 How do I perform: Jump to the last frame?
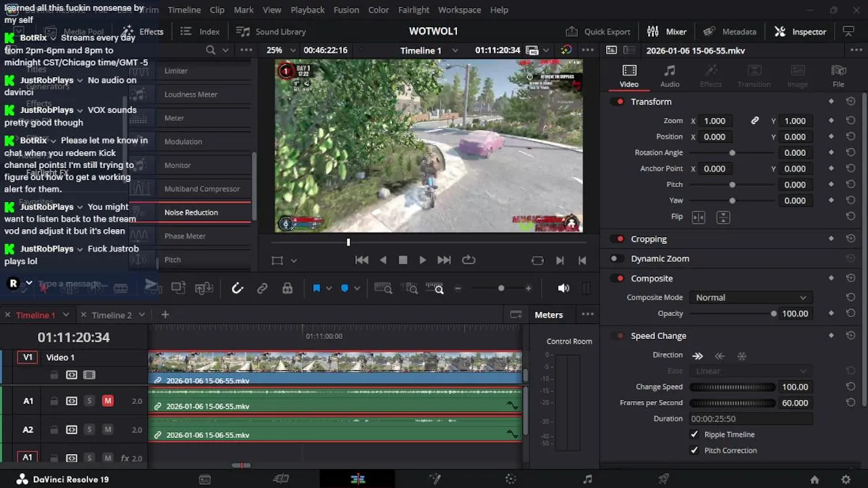444,260
